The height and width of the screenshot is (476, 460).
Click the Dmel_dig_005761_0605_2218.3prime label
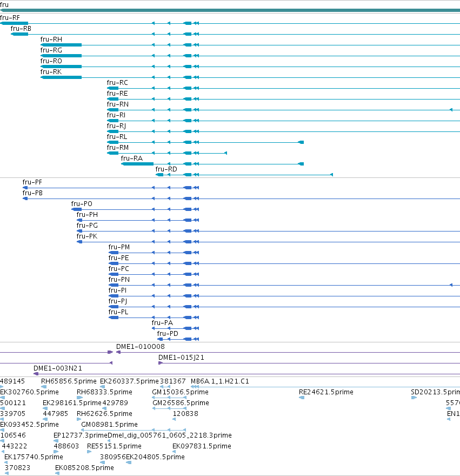[170, 435]
